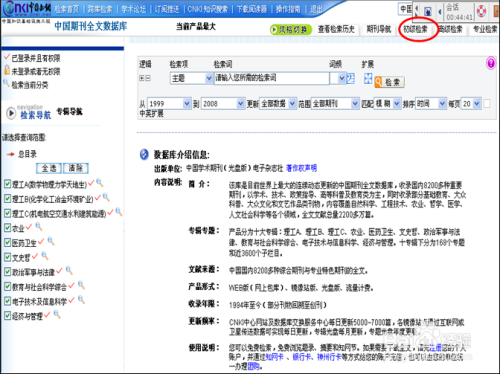Uncheck the 电子技术及信息科学 checkbox
500x374 pixels.
coord(7,301)
